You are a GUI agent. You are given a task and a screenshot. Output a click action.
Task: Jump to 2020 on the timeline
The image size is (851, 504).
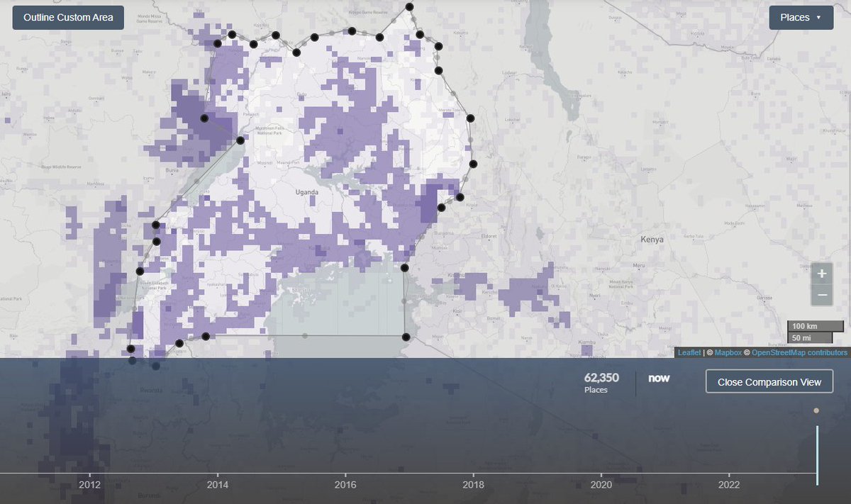click(x=601, y=485)
